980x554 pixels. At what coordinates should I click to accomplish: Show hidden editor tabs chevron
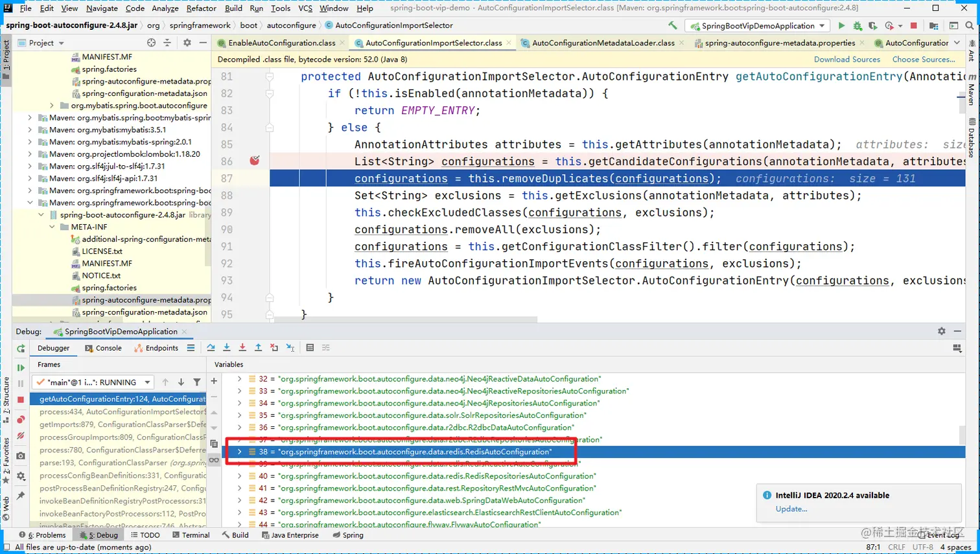coord(957,43)
